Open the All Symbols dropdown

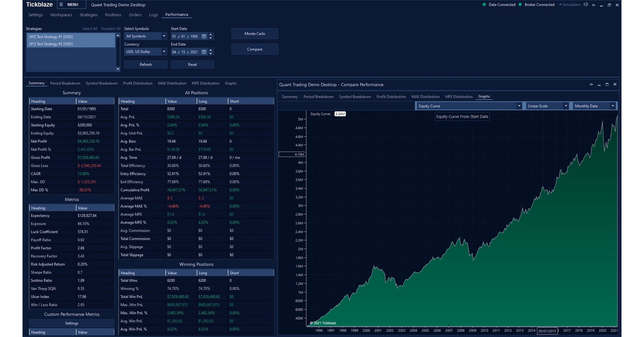[x=164, y=36]
